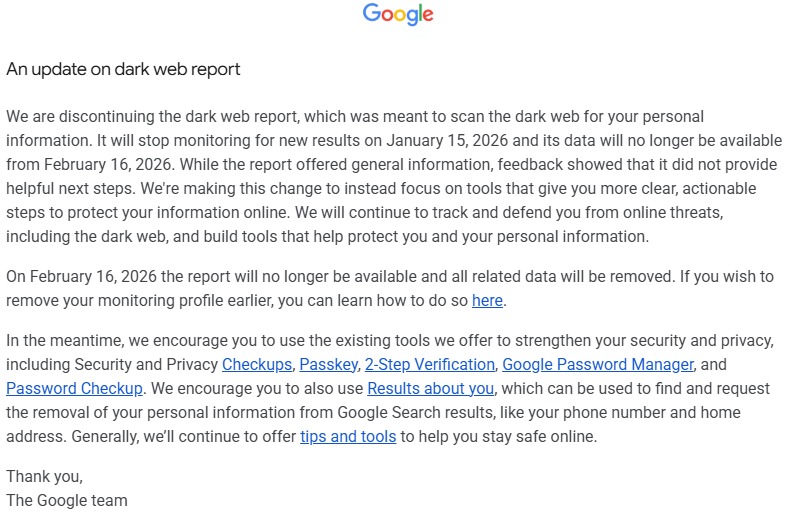This screenshot has width=788, height=512.
Task: Open the Password Checkup link
Action: tap(75, 388)
